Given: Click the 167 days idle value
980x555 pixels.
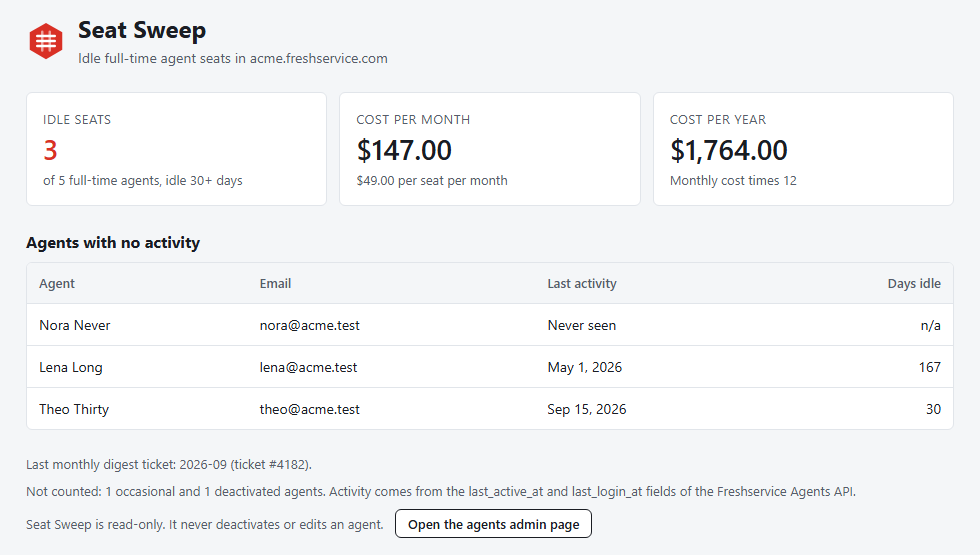Looking at the screenshot, I should tap(930, 368).
